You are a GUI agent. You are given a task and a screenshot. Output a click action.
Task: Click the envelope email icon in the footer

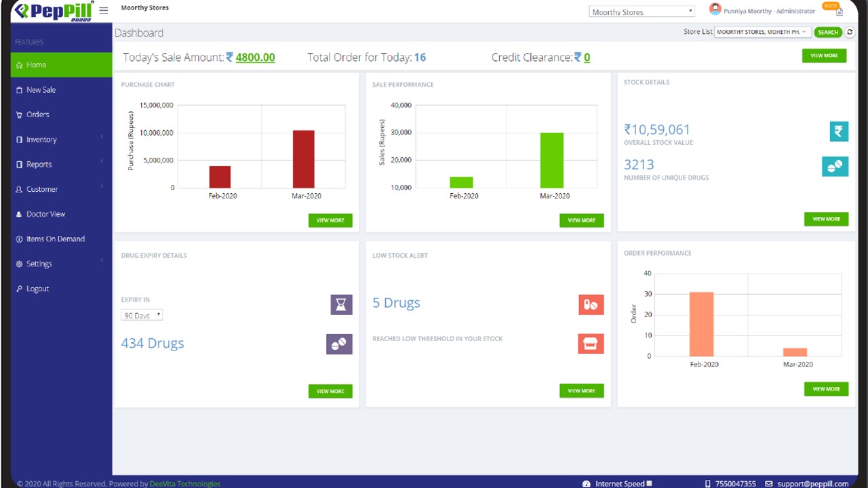coord(768,484)
